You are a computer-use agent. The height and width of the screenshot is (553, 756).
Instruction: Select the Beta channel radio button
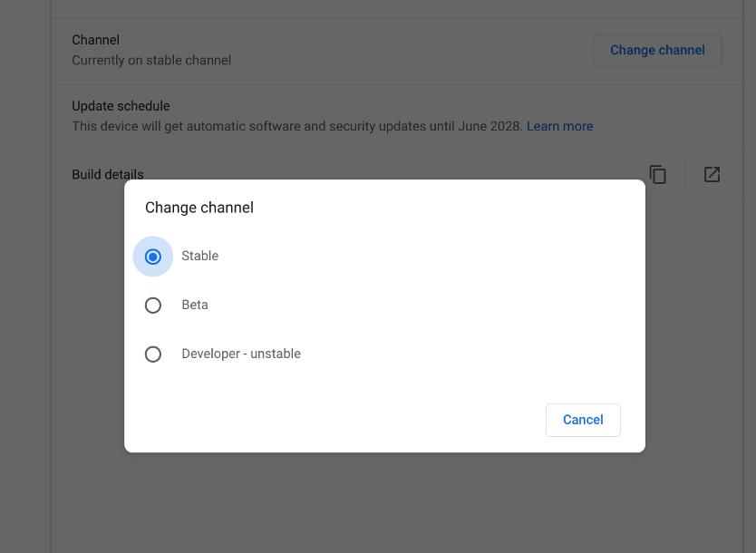coord(153,305)
